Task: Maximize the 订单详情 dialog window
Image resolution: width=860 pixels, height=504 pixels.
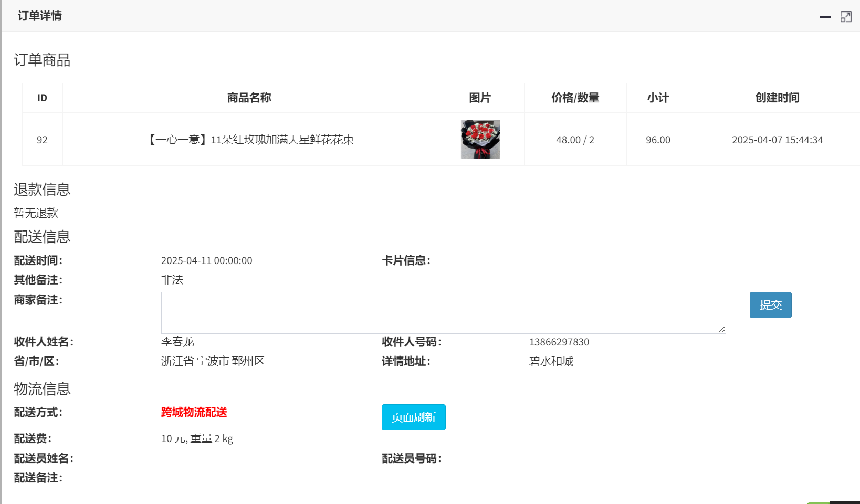Action: click(x=846, y=17)
